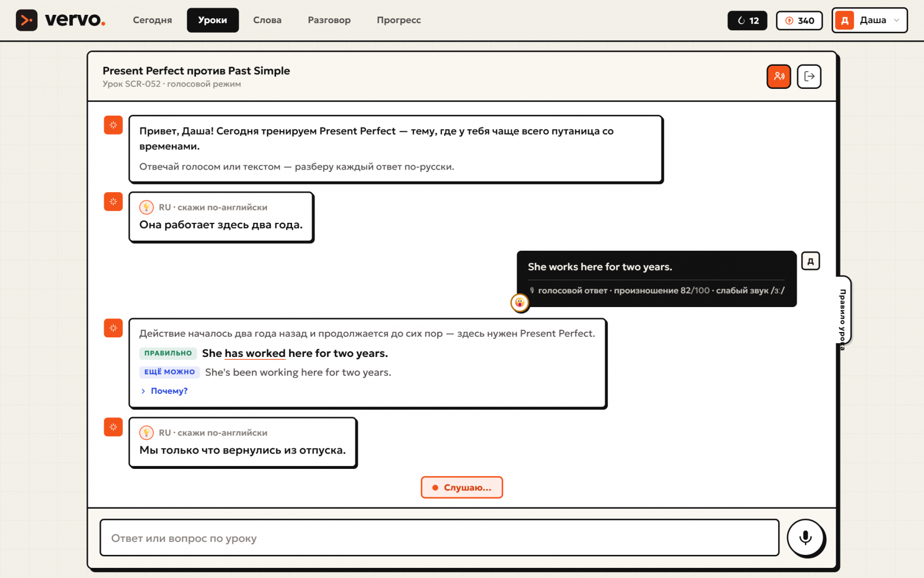Open the Прогресс section
Image resolution: width=924 pixels, height=578 pixels.
[x=399, y=20]
